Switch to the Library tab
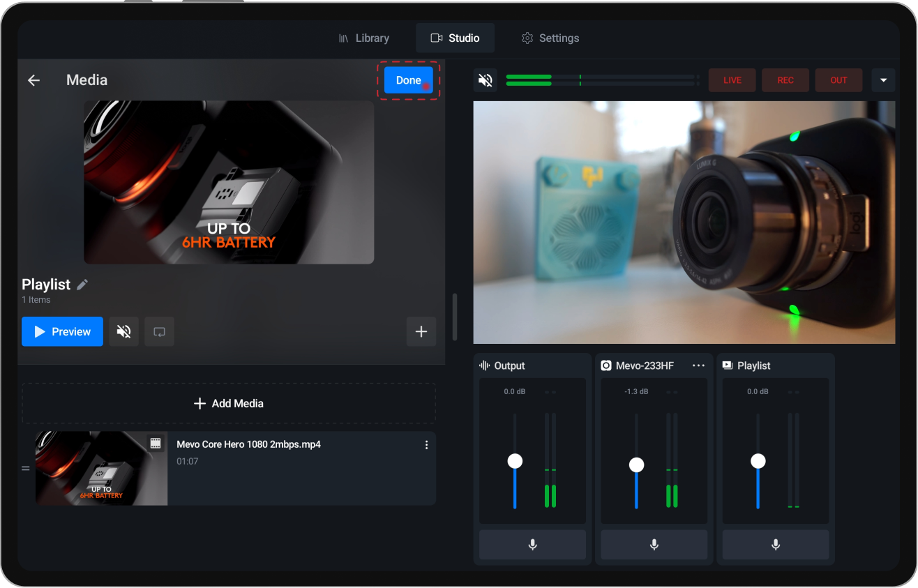 coord(364,38)
